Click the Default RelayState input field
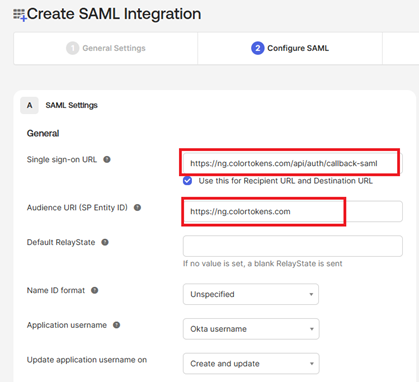Screen dimensions: 419x382 (293, 246)
